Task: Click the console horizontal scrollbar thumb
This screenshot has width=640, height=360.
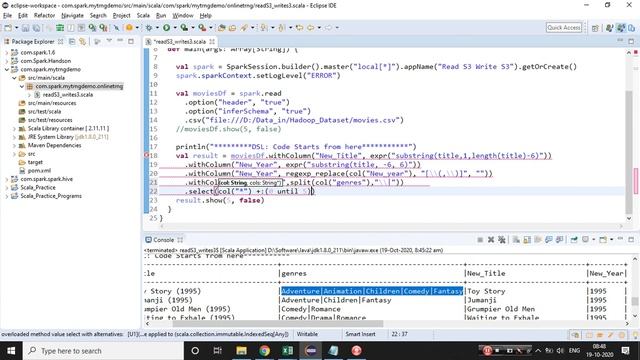Action: coord(278,324)
